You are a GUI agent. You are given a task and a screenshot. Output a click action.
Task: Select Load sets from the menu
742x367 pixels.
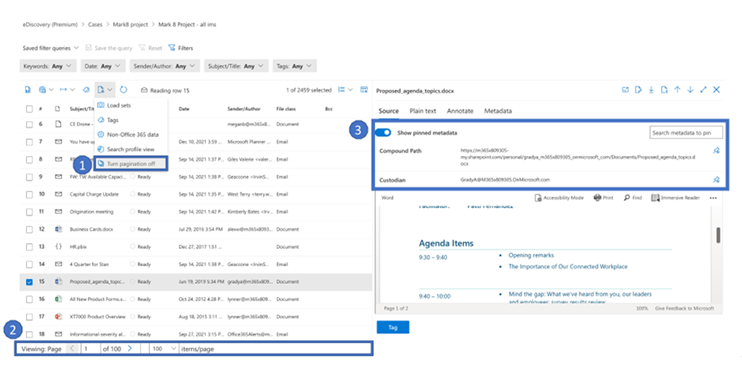point(131,105)
